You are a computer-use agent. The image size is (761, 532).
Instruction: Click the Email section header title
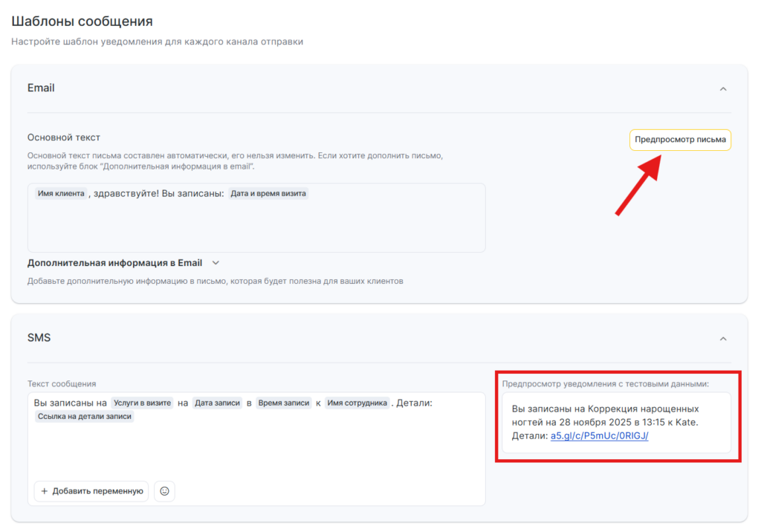[41, 88]
